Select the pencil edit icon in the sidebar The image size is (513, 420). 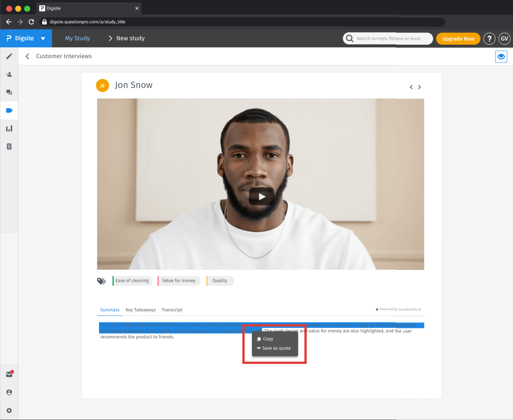[9, 56]
